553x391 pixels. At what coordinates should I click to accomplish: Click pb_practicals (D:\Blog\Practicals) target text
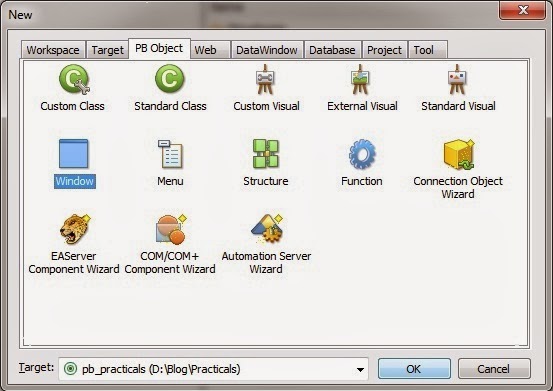pyautogui.click(x=161, y=369)
